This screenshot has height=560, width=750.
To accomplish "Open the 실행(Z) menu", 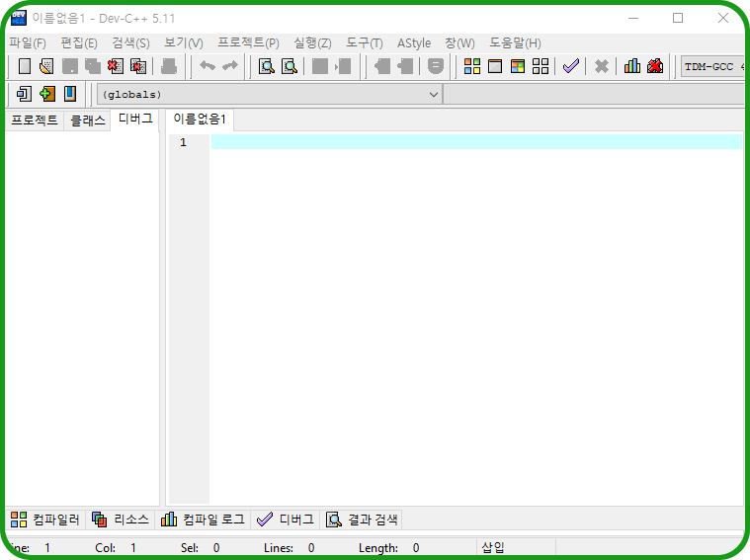I will click(312, 43).
